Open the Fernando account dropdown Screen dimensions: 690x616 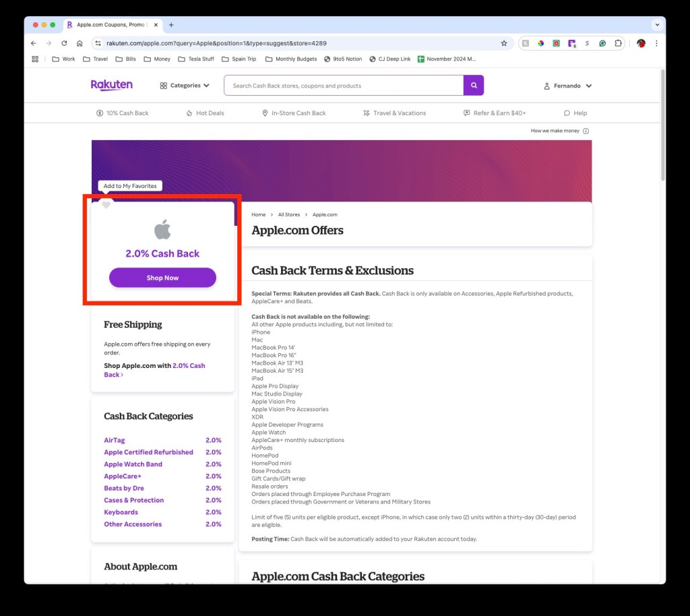click(x=568, y=86)
